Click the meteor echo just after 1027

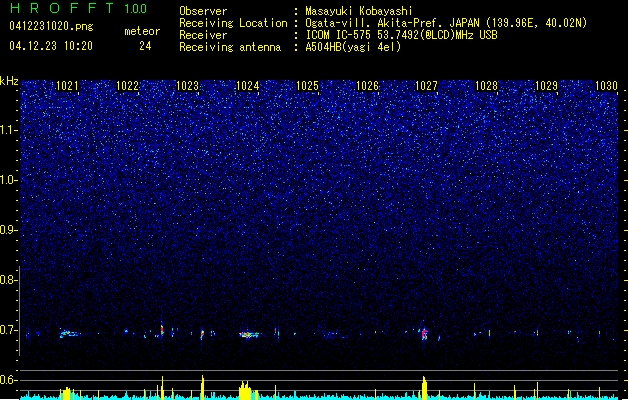click(x=424, y=333)
